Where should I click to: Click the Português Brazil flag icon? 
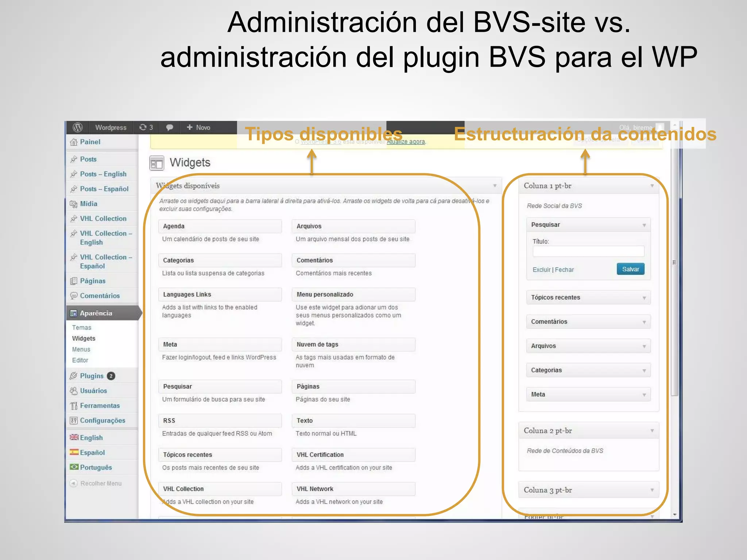(74, 467)
